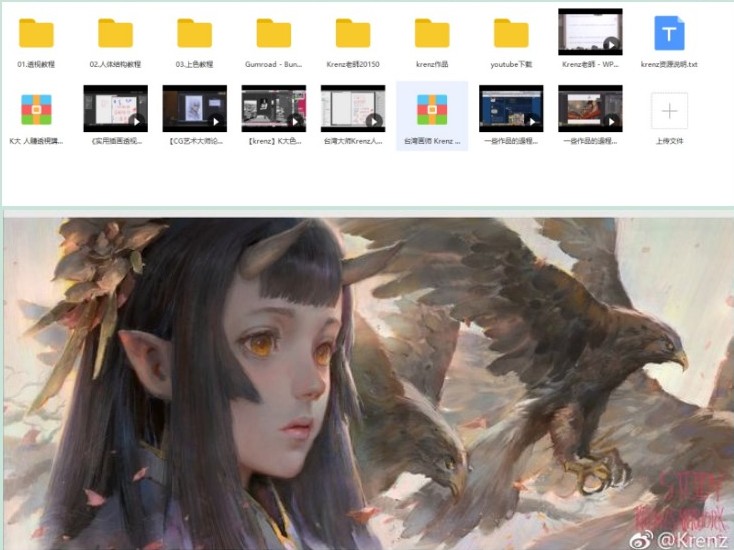This screenshot has width=734, height=550.
Task: Click the file name 【krenz】K大色...
Action: coord(273,141)
